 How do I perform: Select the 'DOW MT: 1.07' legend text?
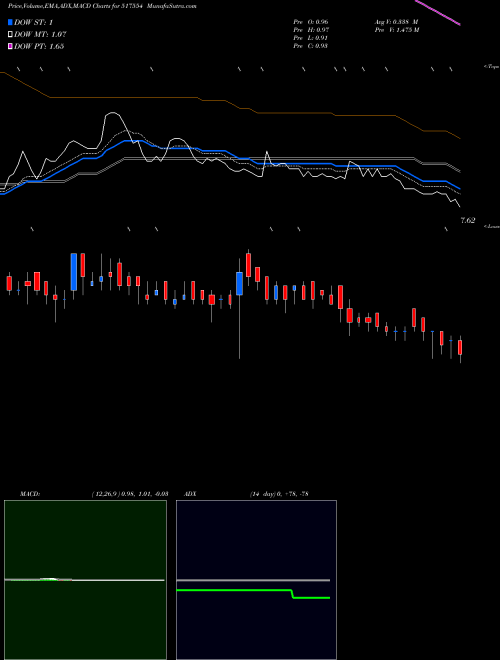coord(40,35)
